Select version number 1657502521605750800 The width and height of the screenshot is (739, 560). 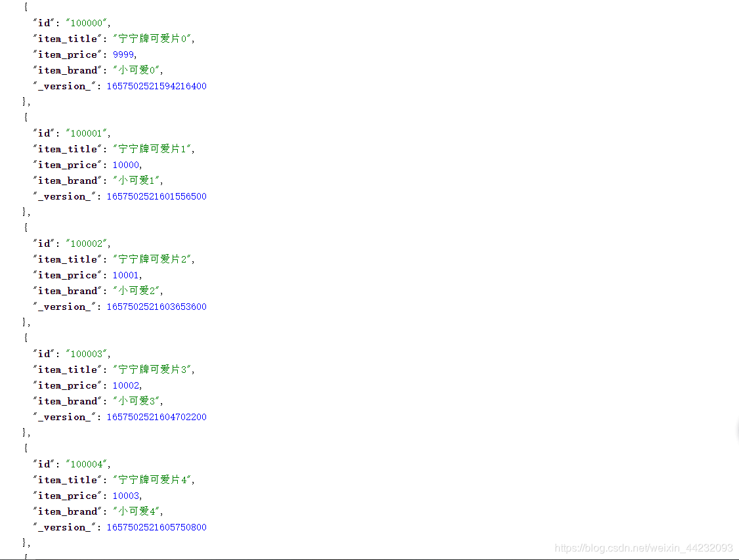click(156, 527)
